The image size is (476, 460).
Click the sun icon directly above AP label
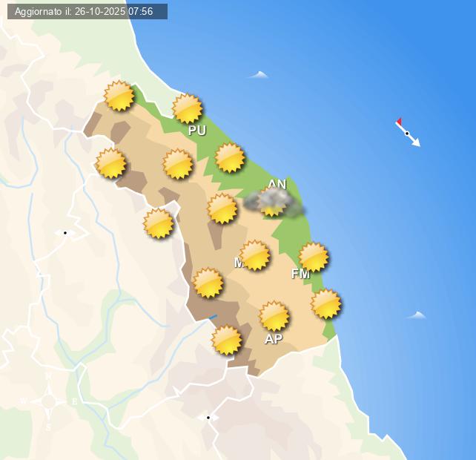(x=274, y=316)
